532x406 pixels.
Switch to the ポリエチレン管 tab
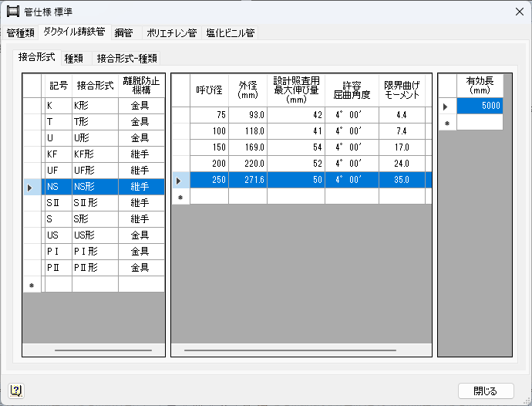click(x=170, y=33)
